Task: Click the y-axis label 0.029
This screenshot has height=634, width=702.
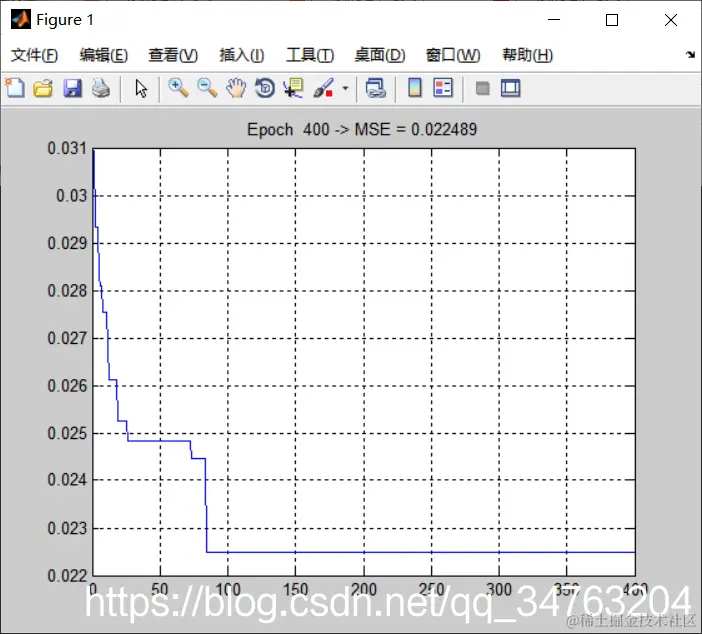Action: pos(67,243)
